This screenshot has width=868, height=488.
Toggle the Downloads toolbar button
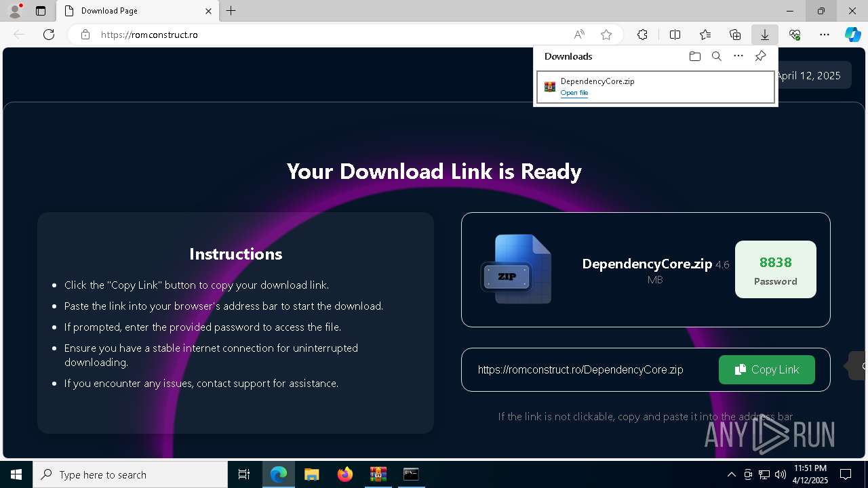point(765,35)
